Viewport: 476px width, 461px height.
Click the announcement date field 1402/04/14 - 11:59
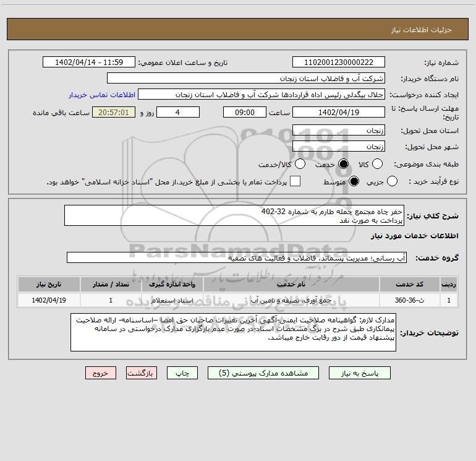tap(89, 62)
